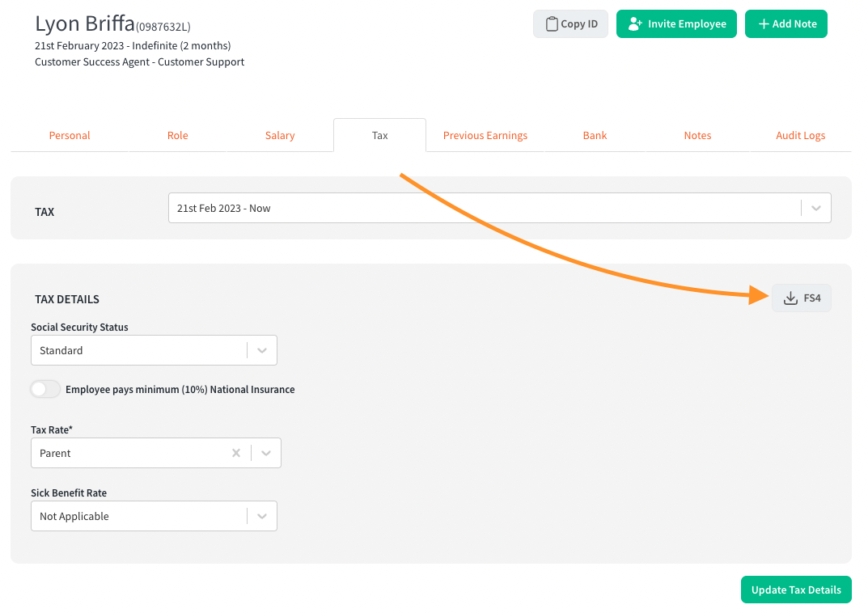Click the Social Security Status label
Image resolution: width=868 pixels, height=613 pixels.
(79, 327)
